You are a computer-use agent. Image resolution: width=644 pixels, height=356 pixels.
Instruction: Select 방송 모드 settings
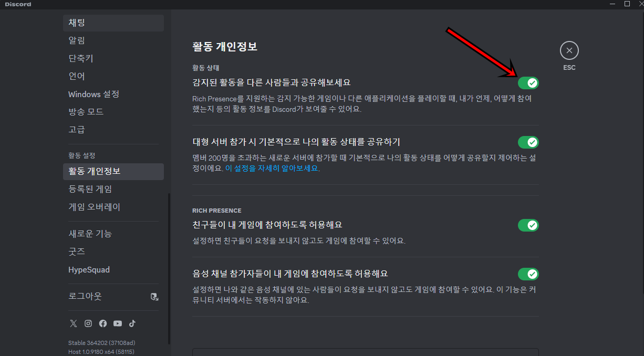click(x=113, y=112)
